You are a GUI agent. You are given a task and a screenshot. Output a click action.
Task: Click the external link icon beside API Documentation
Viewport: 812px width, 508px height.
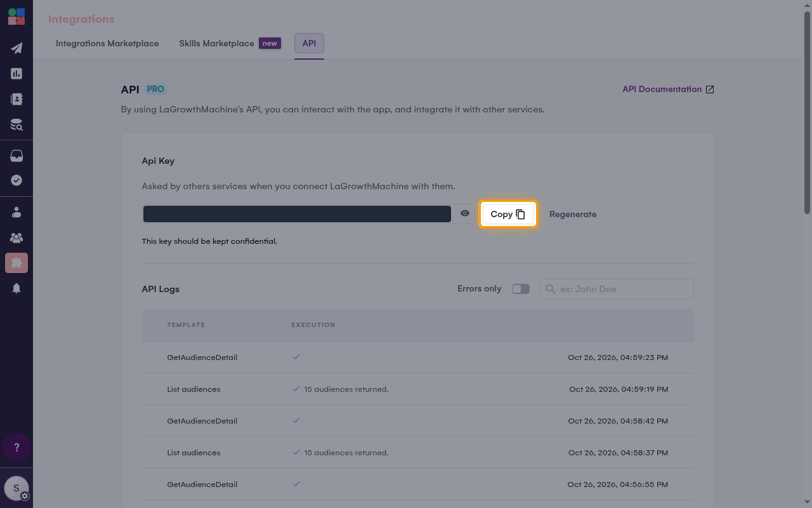(710, 90)
